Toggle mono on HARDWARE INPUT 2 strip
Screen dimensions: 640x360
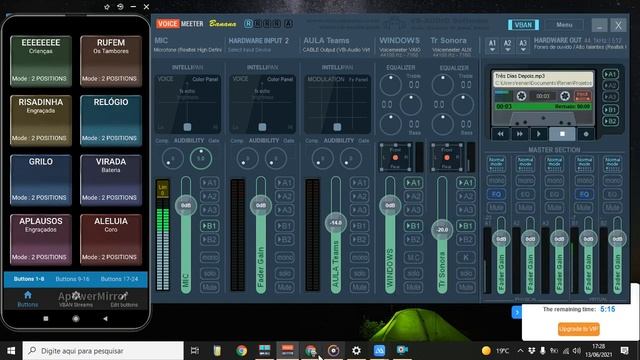coord(284,258)
